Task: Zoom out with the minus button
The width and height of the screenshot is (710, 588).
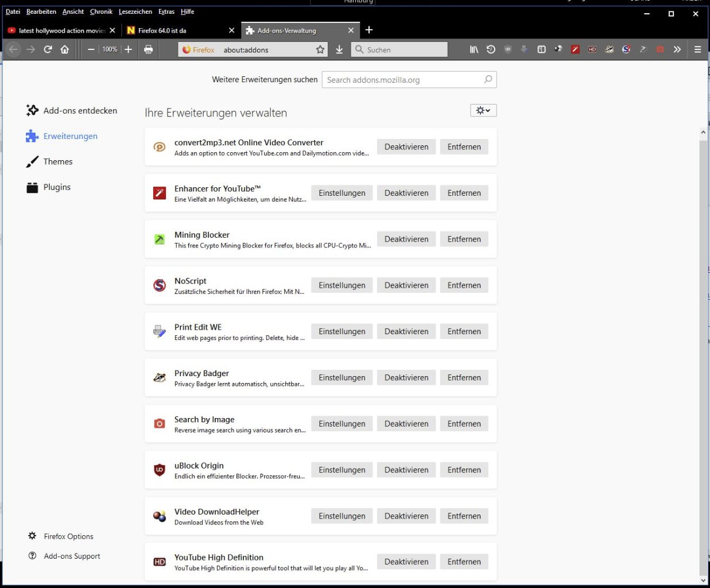Action: (91, 49)
